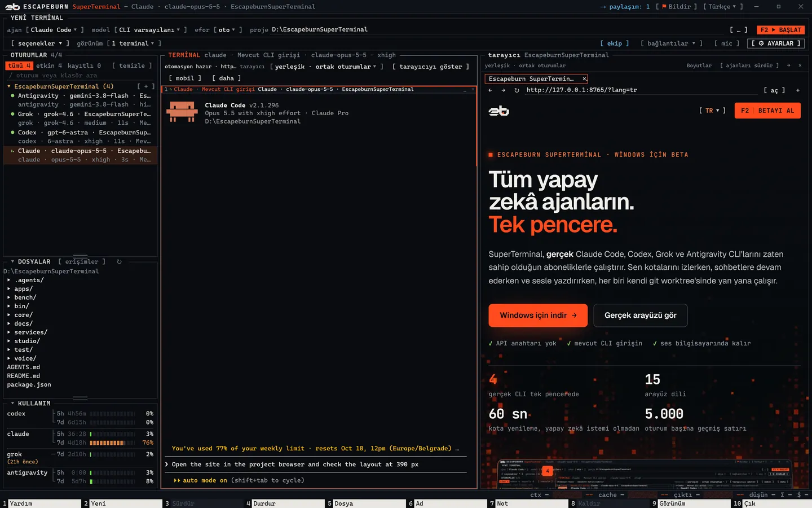
Task: Open the model CLI varsayılanı dropdown
Action: coord(149,30)
